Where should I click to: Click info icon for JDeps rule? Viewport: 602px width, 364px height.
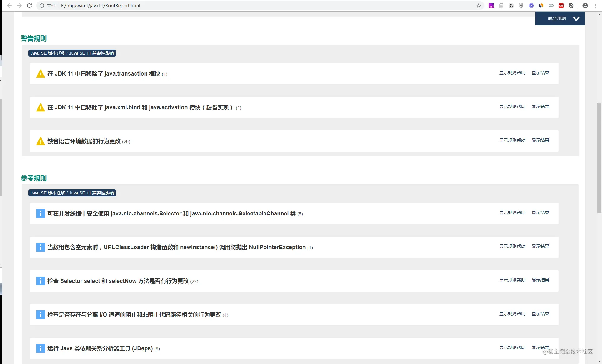41,348
